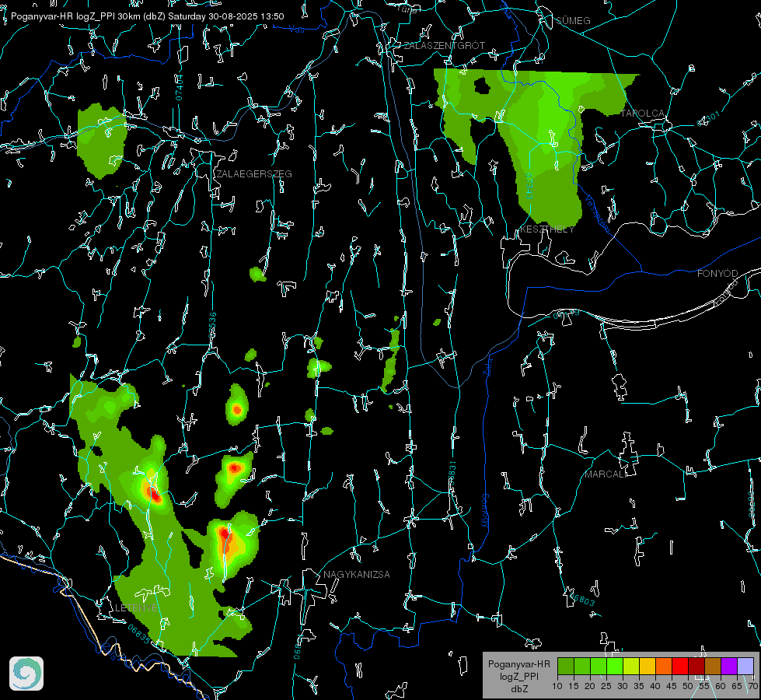Click the road number label 06831
The image size is (761, 700).
pyautogui.click(x=452, y=474)
